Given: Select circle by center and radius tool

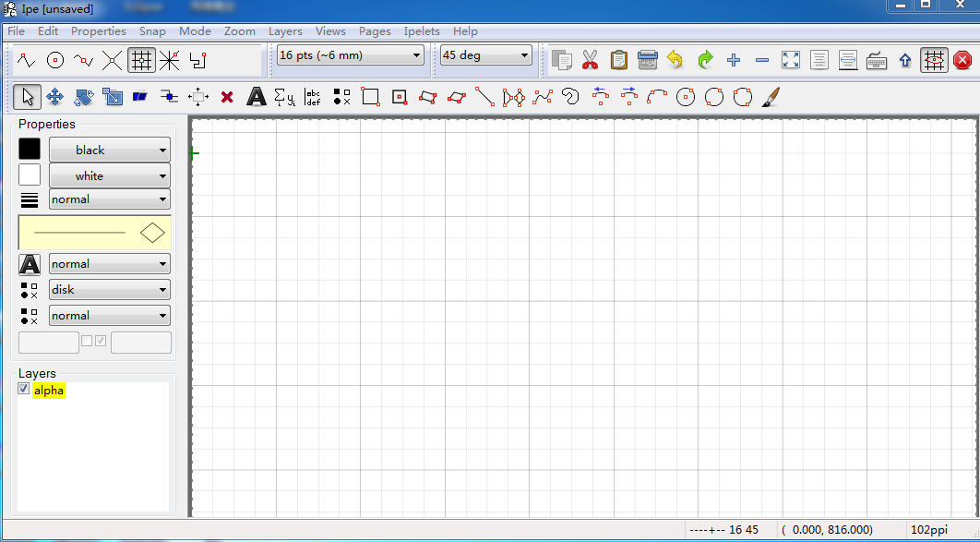Looking at the screenshot, I should coord(686,96).
